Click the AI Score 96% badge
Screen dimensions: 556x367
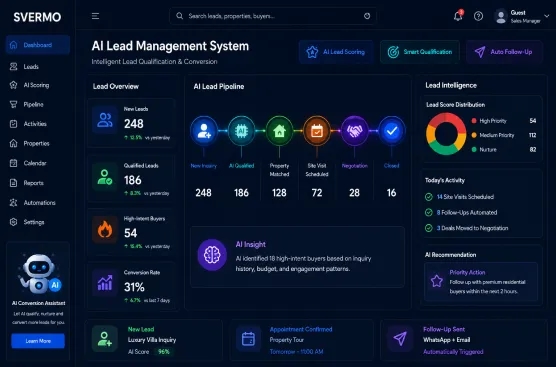[x=164, y=352]
